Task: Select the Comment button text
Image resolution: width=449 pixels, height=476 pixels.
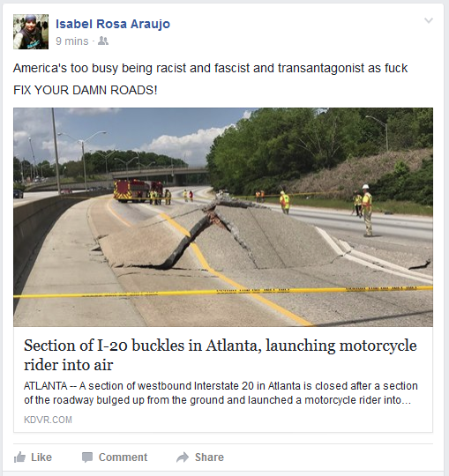Action: [123, 457]
